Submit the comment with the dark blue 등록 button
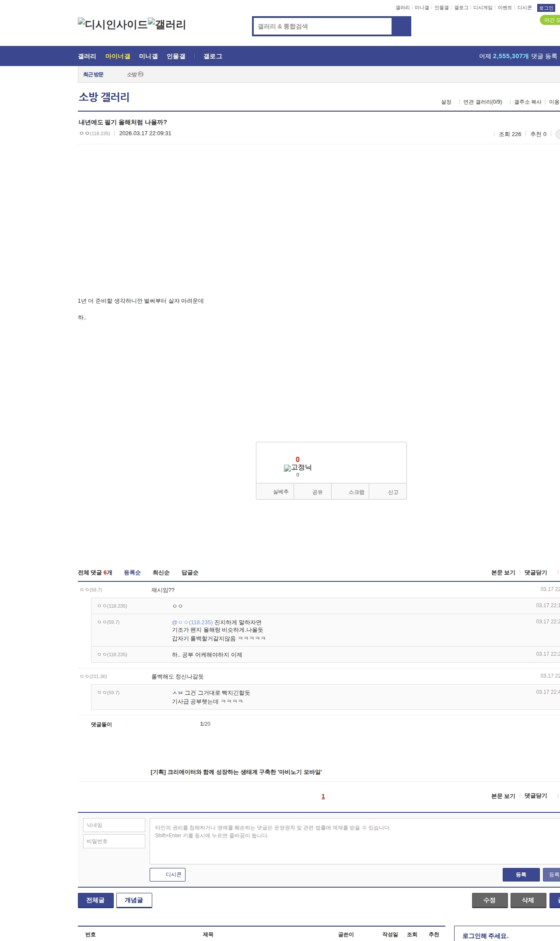The width and height of the screenshot is (560, 941). (521, 875)
